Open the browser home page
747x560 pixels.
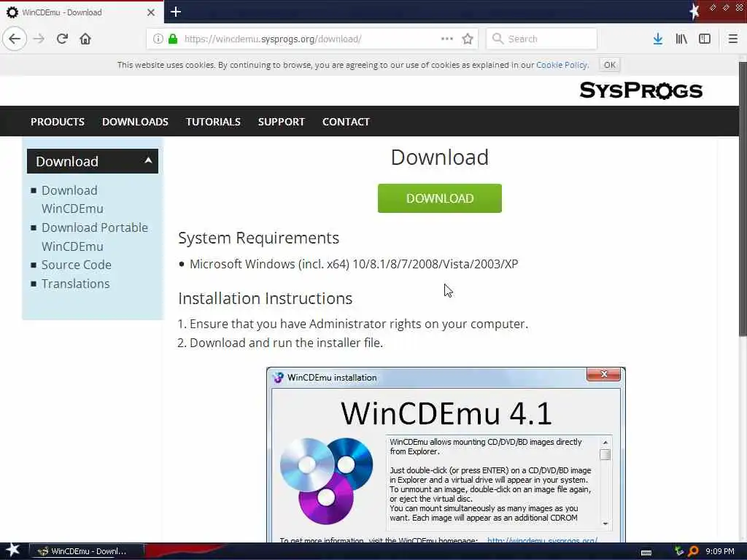(85, 39)
